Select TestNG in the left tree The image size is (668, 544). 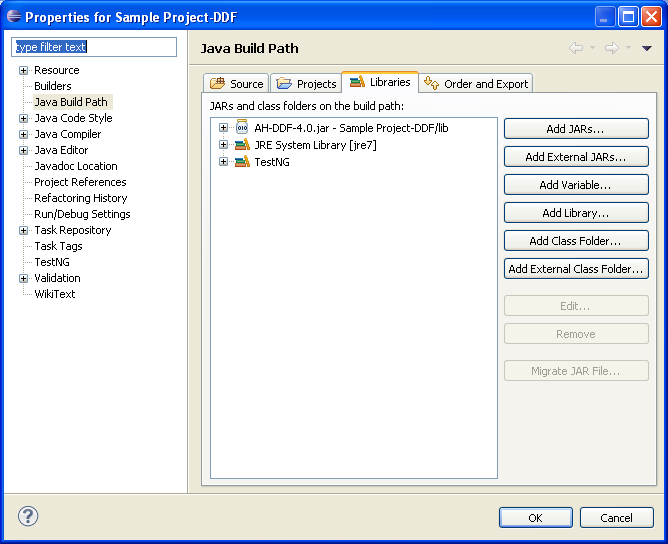coord(52,262)
